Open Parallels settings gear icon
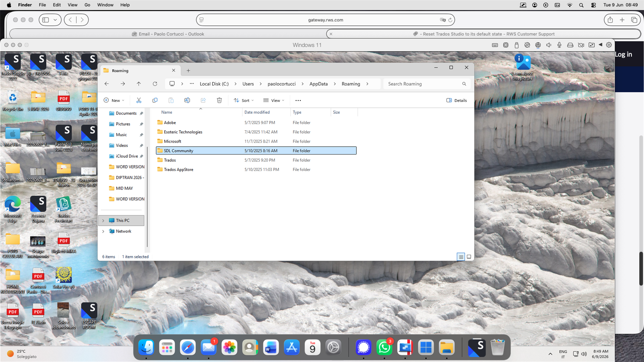The width and height of the screenshot is (644, 362). pyautogui.click(x=609, y=45)
